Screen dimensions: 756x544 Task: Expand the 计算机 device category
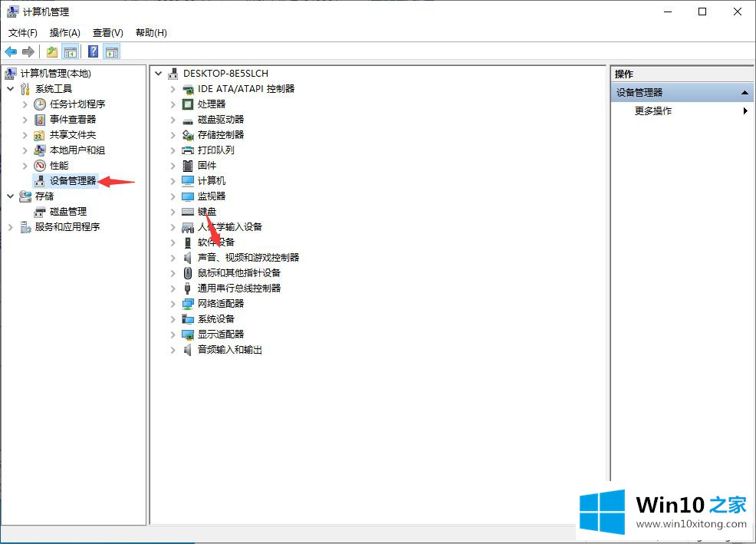pos(173,181)
